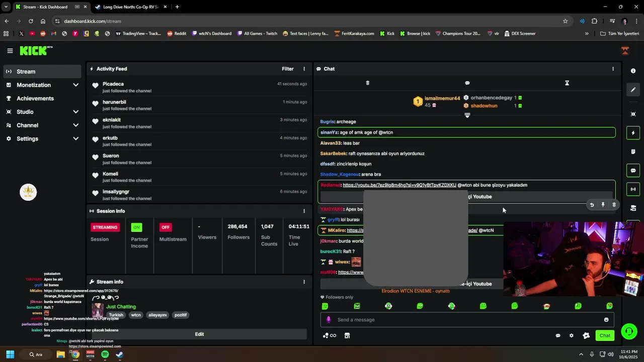Image resolution: width=644 pixels, height=362 pixels.
Task: Select the pencil edit icon in right sidebar
Action: pos(633,89)
